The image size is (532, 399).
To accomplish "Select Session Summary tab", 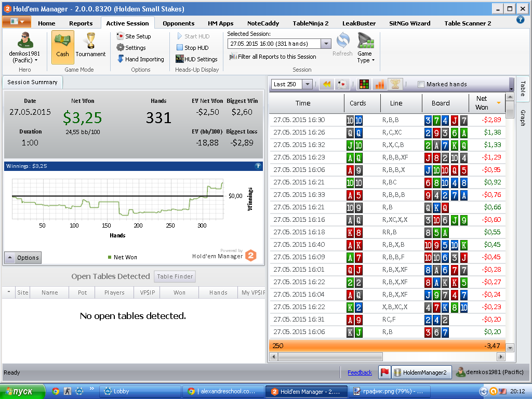I will [x=32, y=82].
